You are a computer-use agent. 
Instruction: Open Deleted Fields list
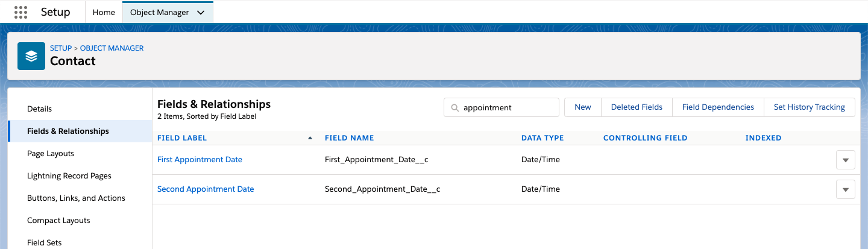pyautogui.click(x=637, y=107)
